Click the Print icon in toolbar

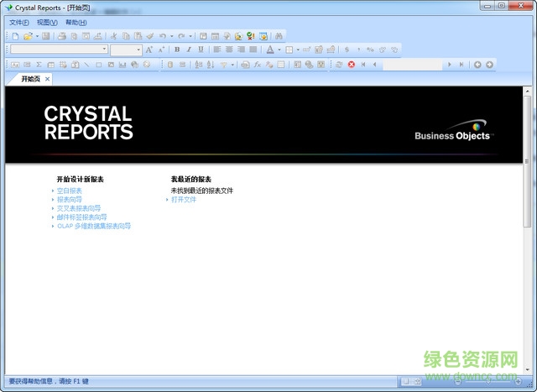(62, 36)
